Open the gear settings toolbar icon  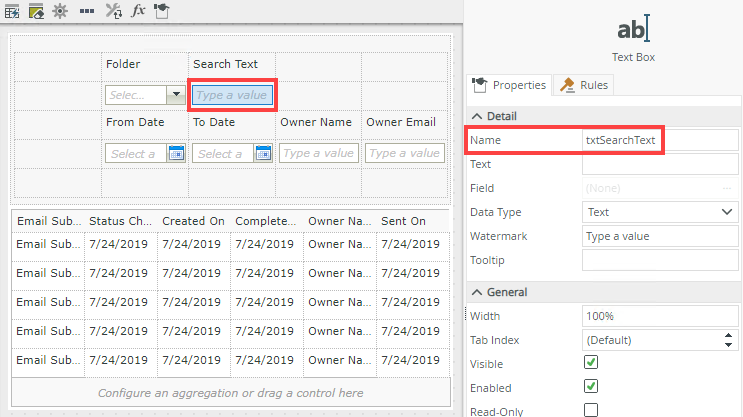click(x=60, y=11)
